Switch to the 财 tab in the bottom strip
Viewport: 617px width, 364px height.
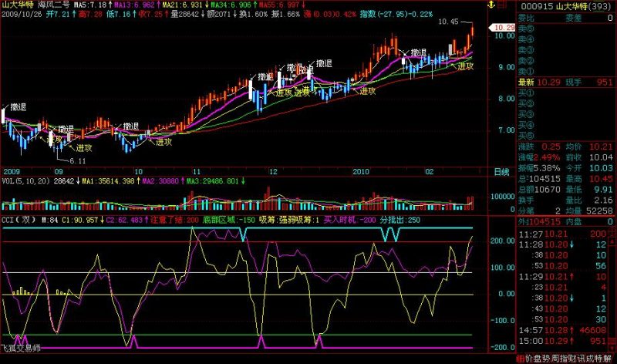click(x=572, y=359)
